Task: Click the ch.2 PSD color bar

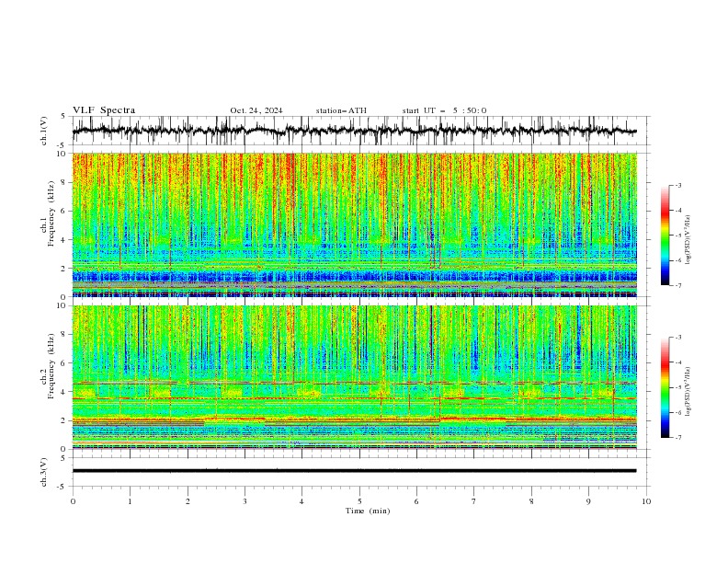Action: [x=665, y=387]
